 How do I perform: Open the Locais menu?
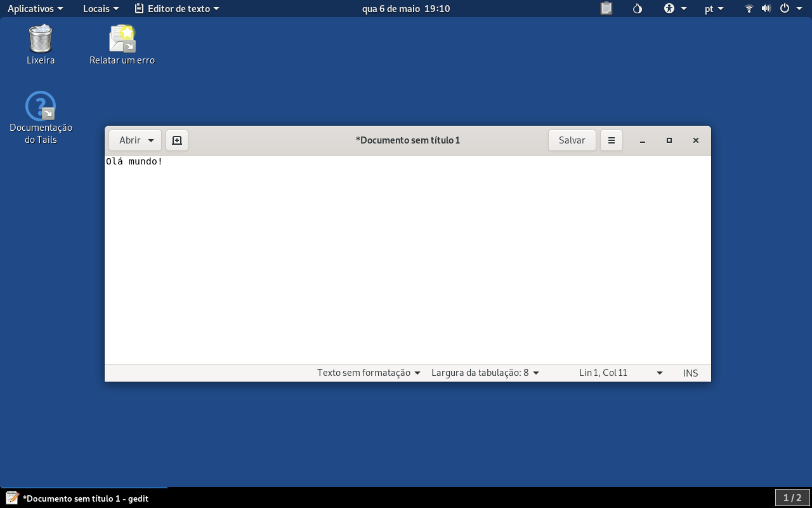coord(101,8)
